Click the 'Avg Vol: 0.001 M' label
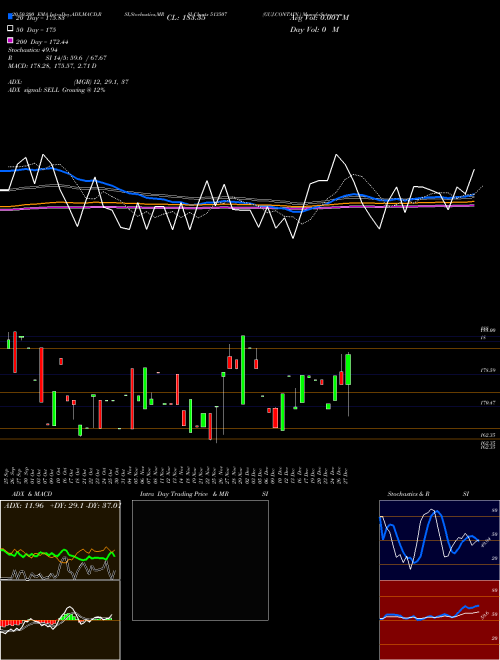This screenshot has width=500, height=660. coord(319,18)
